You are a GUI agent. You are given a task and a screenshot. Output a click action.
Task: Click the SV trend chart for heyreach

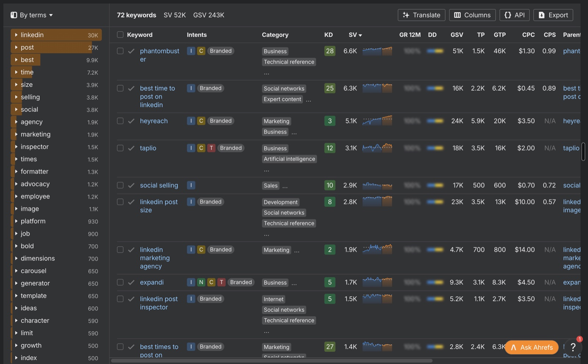pos(377,120)
